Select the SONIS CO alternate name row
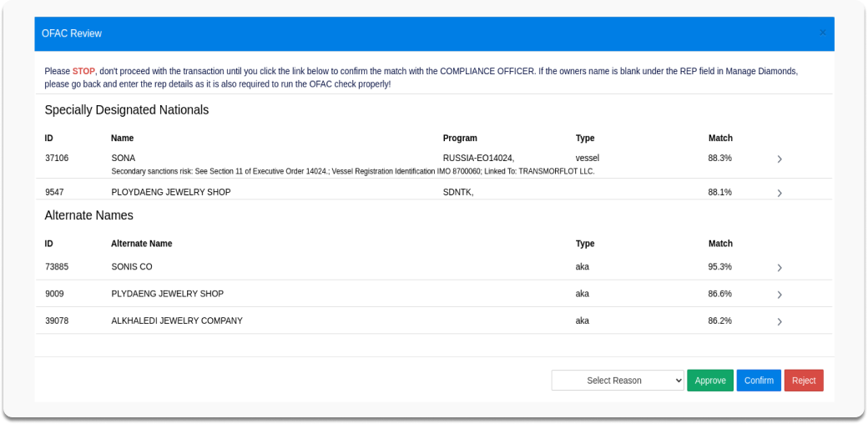This screenshot has height=424, width=868. (x=132, y=267)
